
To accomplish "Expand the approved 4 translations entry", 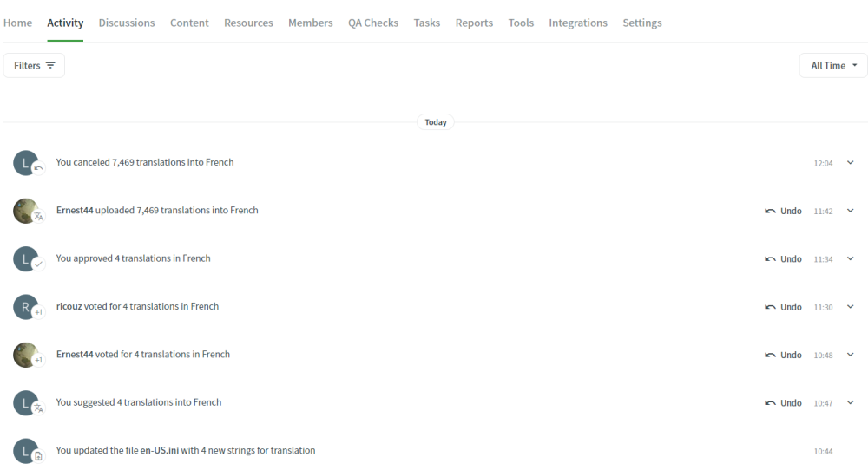I will (x=850, y=259).
